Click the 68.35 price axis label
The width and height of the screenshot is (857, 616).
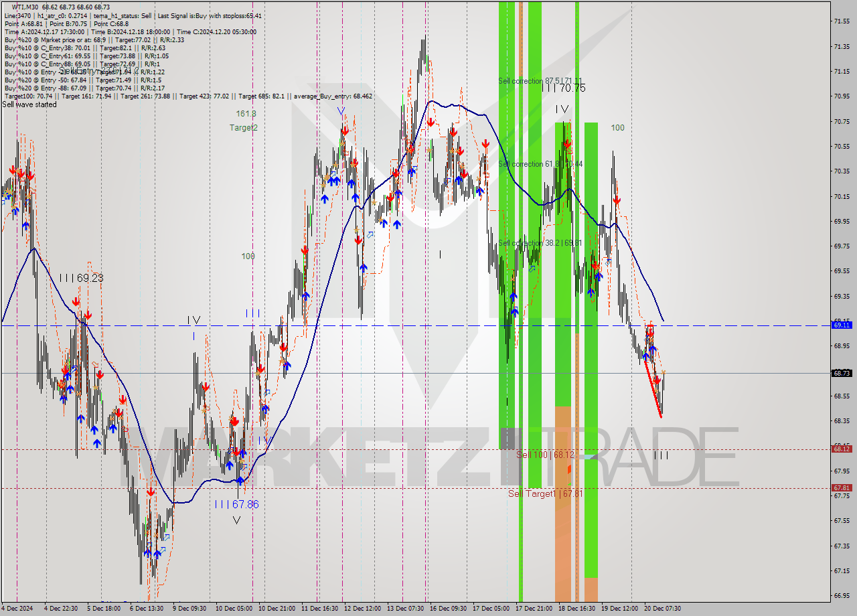[x=842, y=420]
